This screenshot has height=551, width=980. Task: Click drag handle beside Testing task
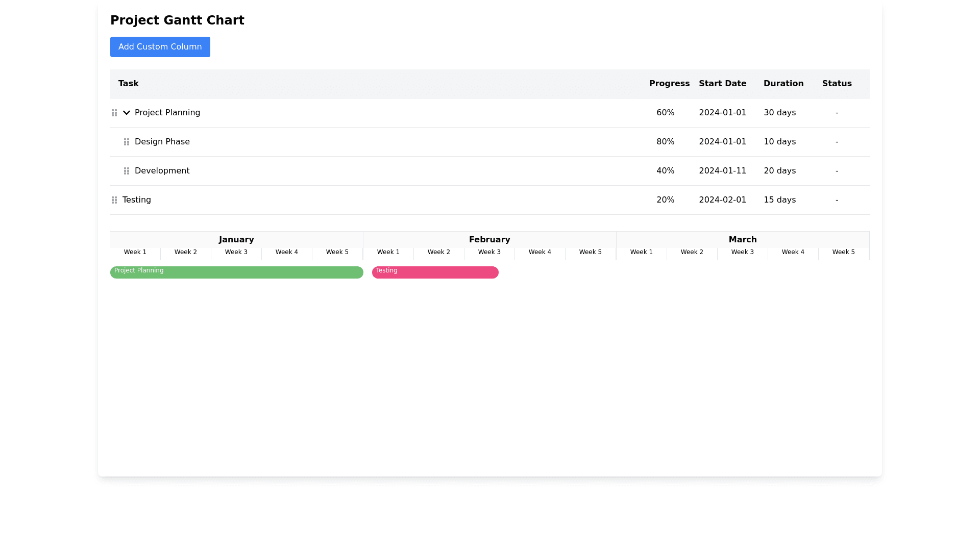[x=114, y=200]
